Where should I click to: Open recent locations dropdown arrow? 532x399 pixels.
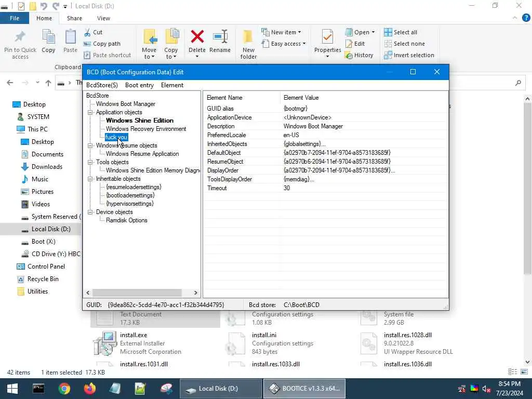tap(37, 83)
